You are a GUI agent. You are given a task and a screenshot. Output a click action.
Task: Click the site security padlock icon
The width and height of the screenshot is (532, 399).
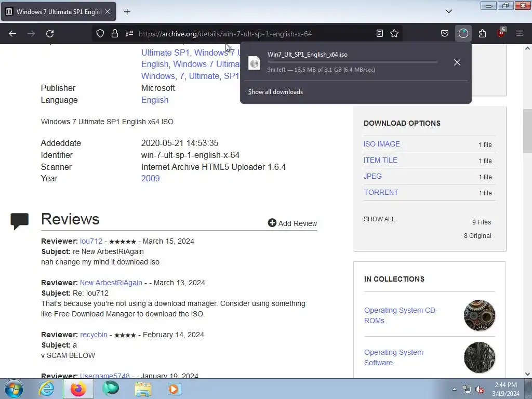[115, 33]
